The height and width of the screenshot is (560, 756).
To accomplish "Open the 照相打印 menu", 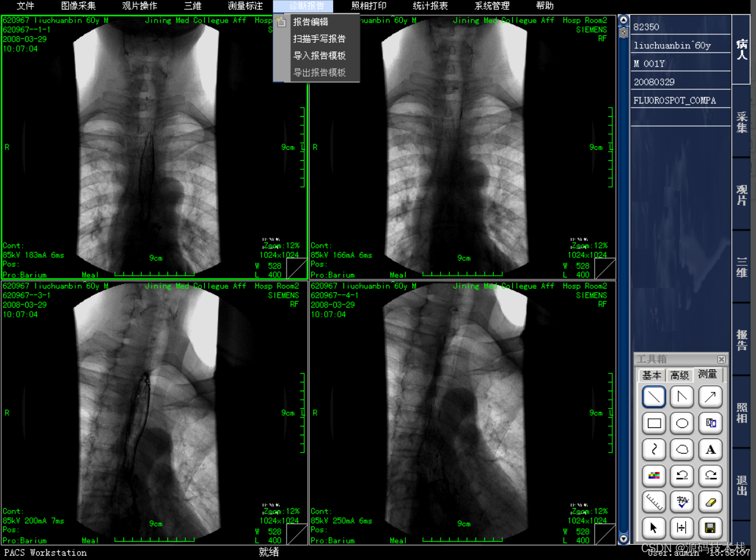I will [x=369, y=6].
